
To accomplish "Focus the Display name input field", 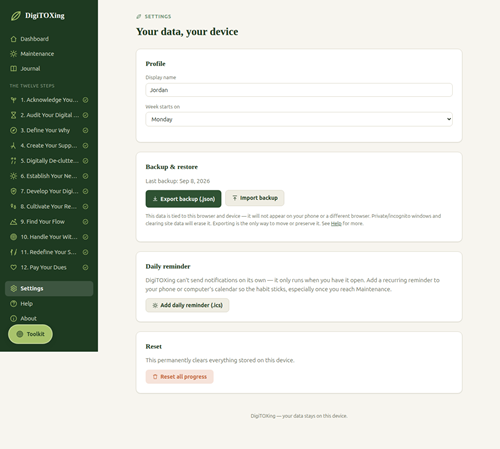I will click(x=299, y=90).
